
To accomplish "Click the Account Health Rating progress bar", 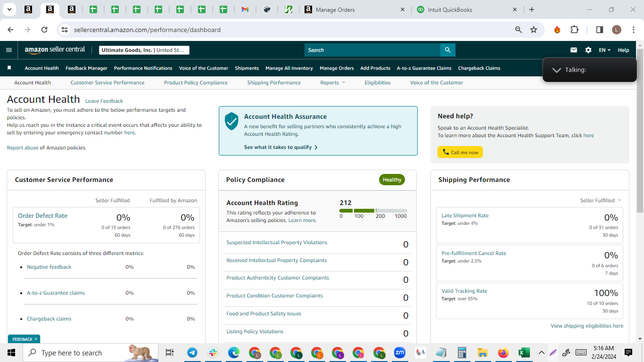I will tap(373, 211).
